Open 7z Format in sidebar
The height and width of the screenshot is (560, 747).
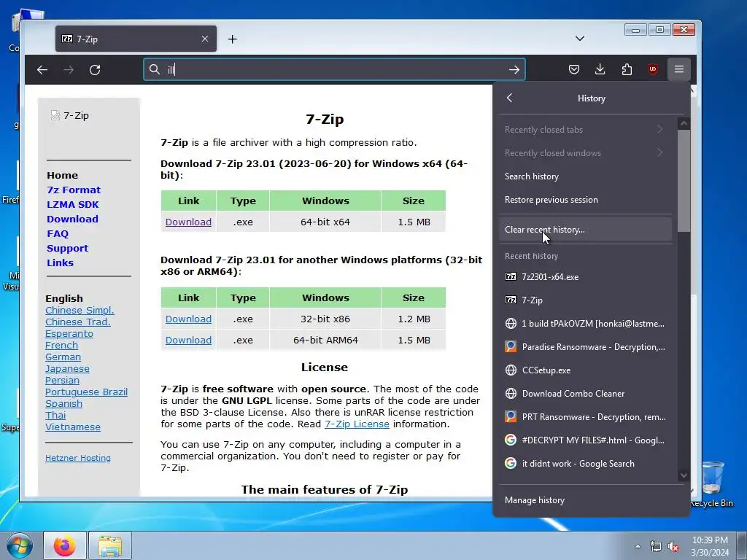74,190
